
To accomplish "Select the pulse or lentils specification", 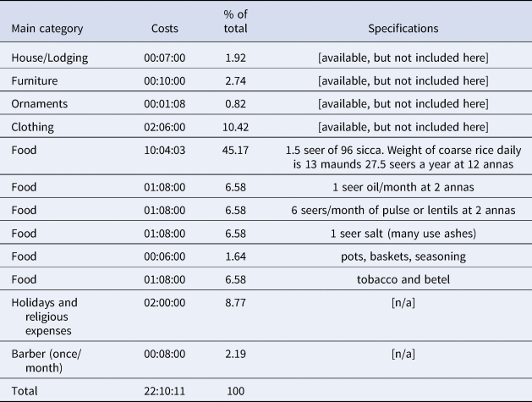I will point(403,210).
